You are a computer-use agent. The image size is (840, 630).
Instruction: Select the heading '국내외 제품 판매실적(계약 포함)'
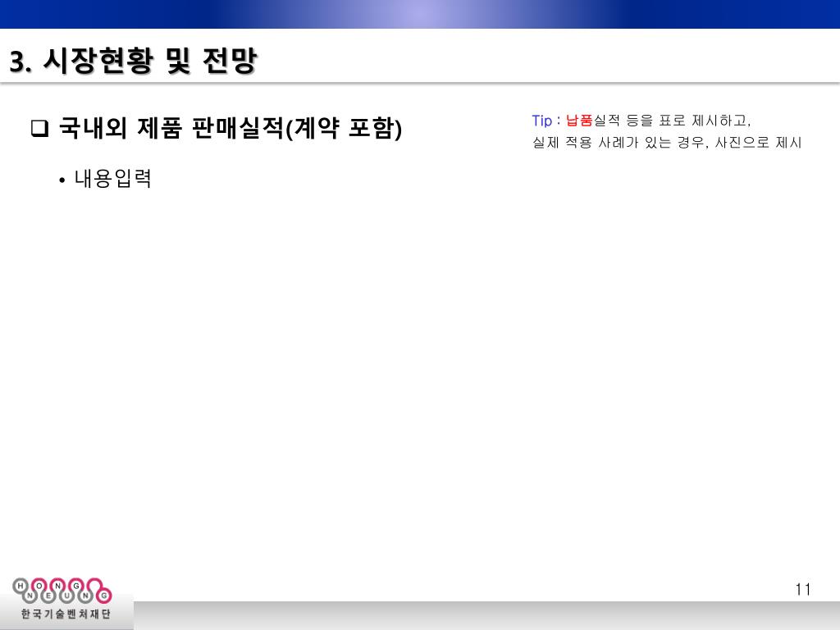pos(230,128)
